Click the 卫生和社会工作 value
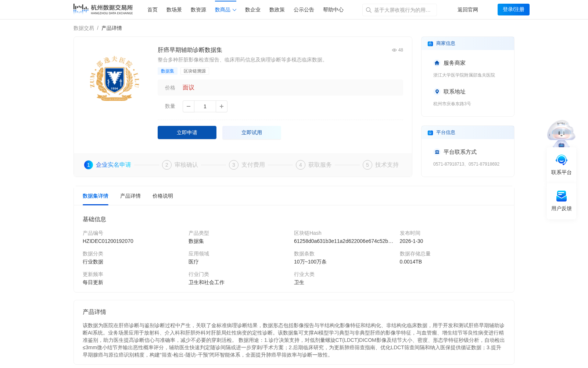The image size is (588, 368). [x=207, y=282]
